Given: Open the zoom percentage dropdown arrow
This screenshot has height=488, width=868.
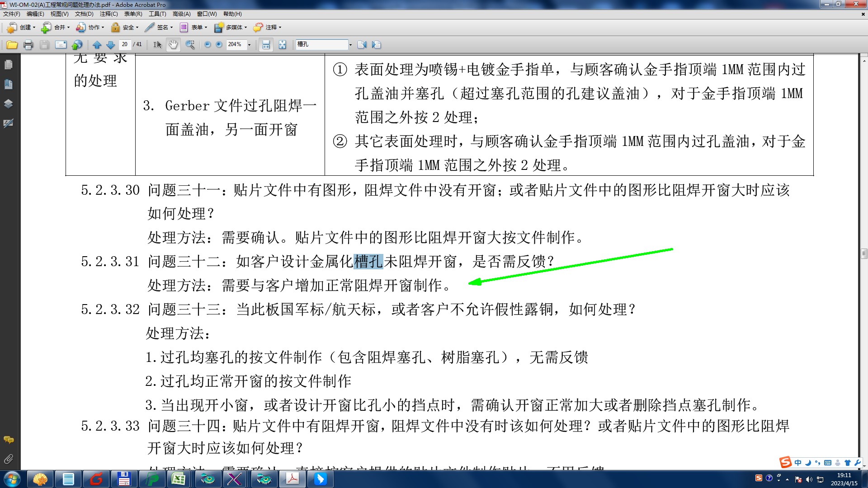Looking at the screenshot, I should 249,45.
